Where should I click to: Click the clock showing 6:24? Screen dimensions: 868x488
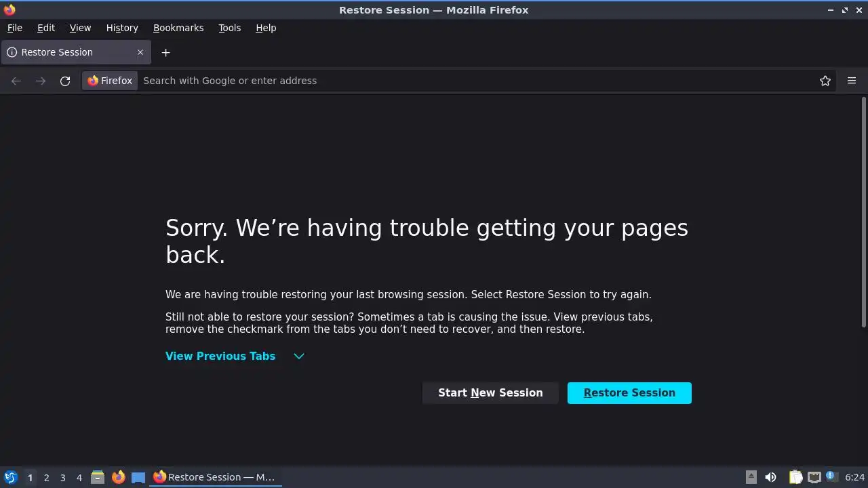[x=854, y=477]
